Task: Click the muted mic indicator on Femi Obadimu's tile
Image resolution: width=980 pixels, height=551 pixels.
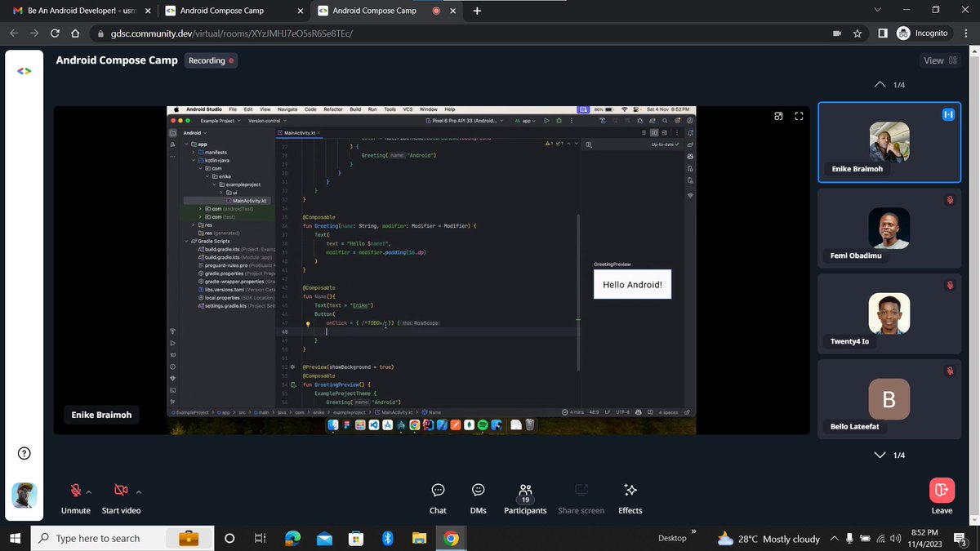Action: 950,198
